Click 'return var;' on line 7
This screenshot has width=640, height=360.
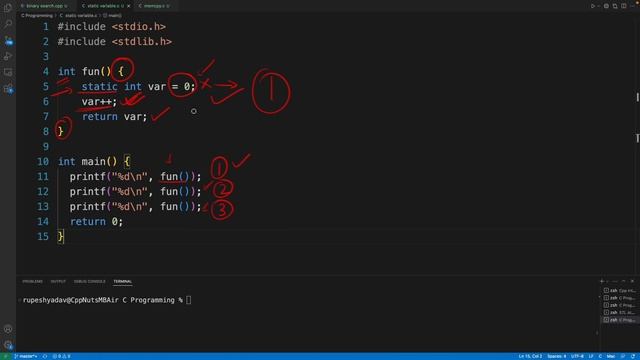pyautogui.click(x=114, y=117)
